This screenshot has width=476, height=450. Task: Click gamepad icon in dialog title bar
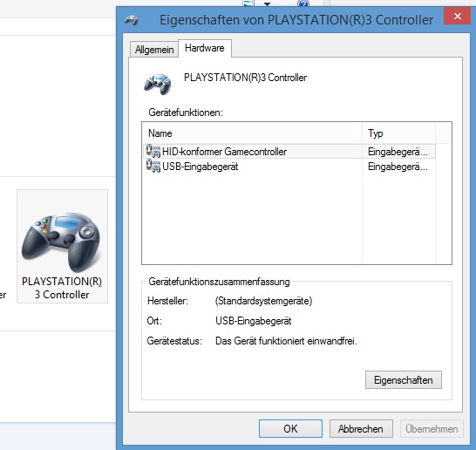coord(132,20)
